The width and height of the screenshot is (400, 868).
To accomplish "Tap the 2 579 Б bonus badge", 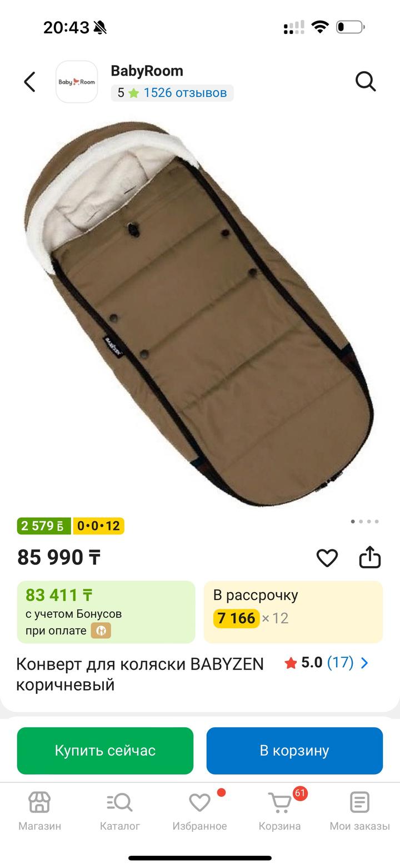I will pyautogui.click(x=44, y=526).
